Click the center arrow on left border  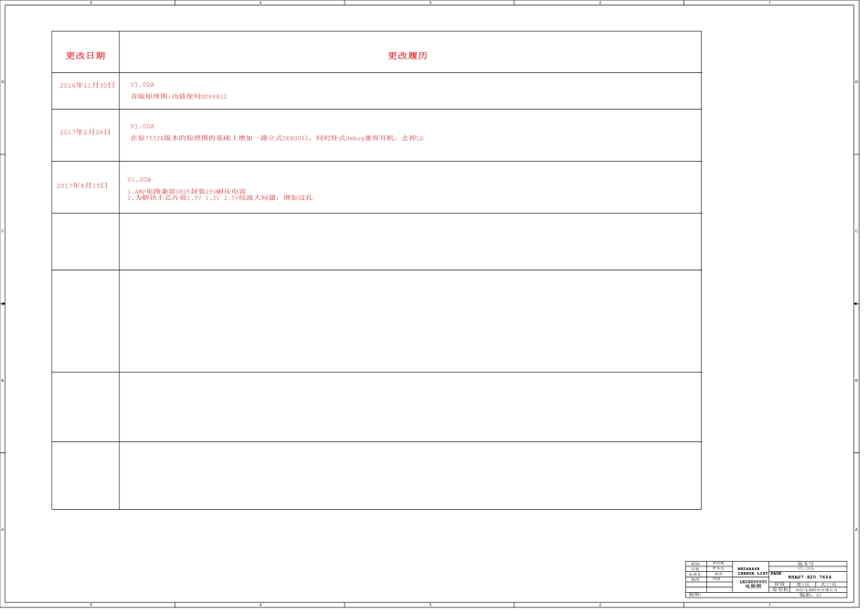(4, 303)
